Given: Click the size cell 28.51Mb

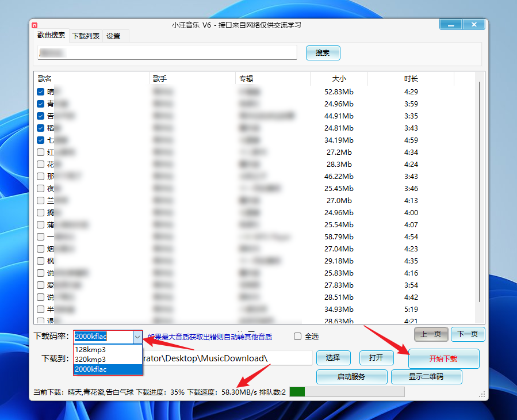Looking at the screenshot, I should coord(339,297).
